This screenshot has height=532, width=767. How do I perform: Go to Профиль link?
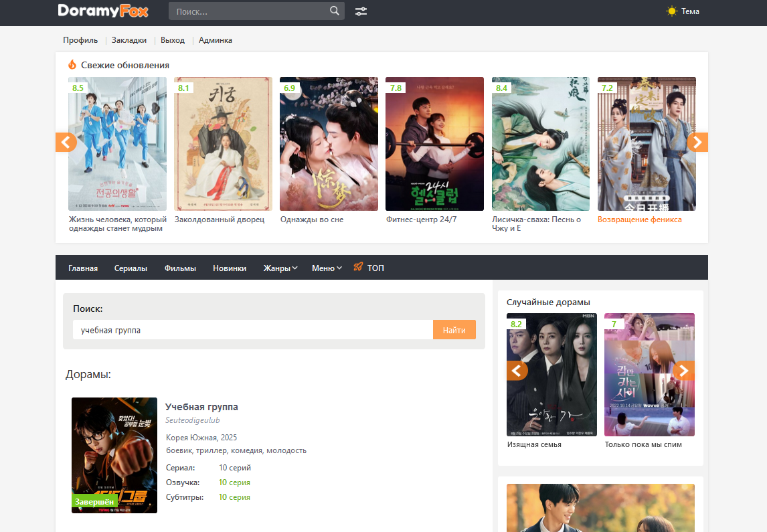[x=80, y=40]
